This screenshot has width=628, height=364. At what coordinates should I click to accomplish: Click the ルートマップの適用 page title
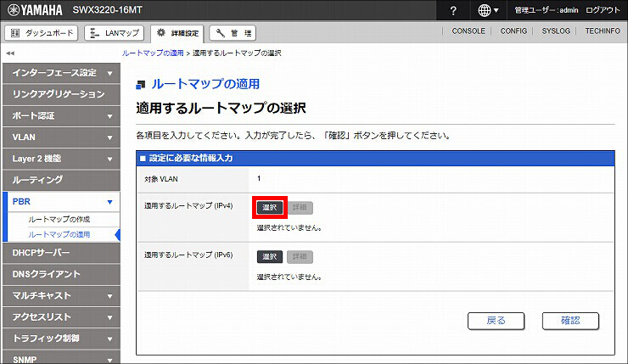pos(205,84)
